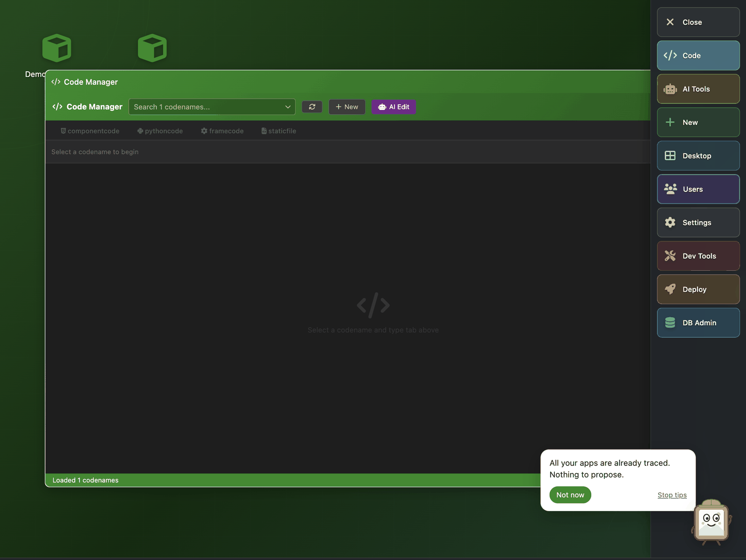Open the Demo cube desktop icon
Screen dimensions: 746x560
pyautogui.click(x=56, y=48)
